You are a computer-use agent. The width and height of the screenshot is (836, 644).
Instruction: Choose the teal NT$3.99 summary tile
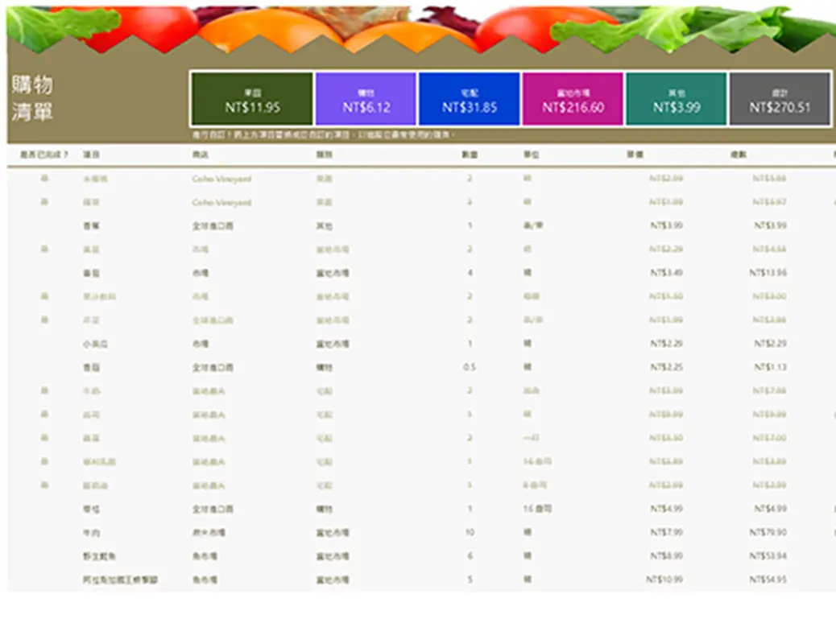click(676, 99)
